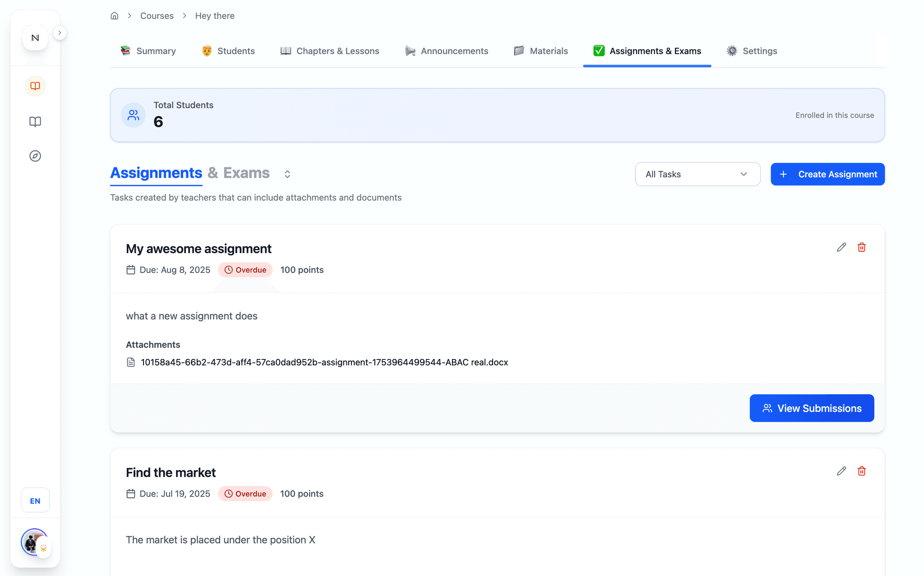924x576 pixels.
Task: Click pencil icon for Find the market
Action: (x=841, y=471)
